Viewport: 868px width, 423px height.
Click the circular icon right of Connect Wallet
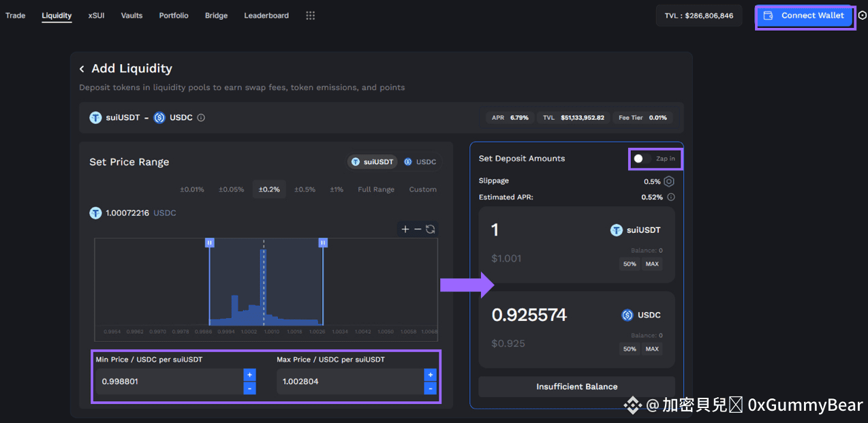[863, 16]
